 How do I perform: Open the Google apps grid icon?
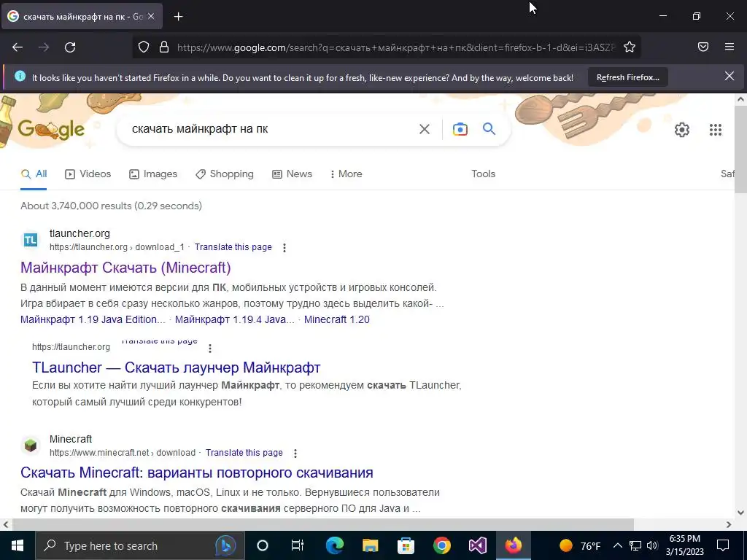pos(716,130)
